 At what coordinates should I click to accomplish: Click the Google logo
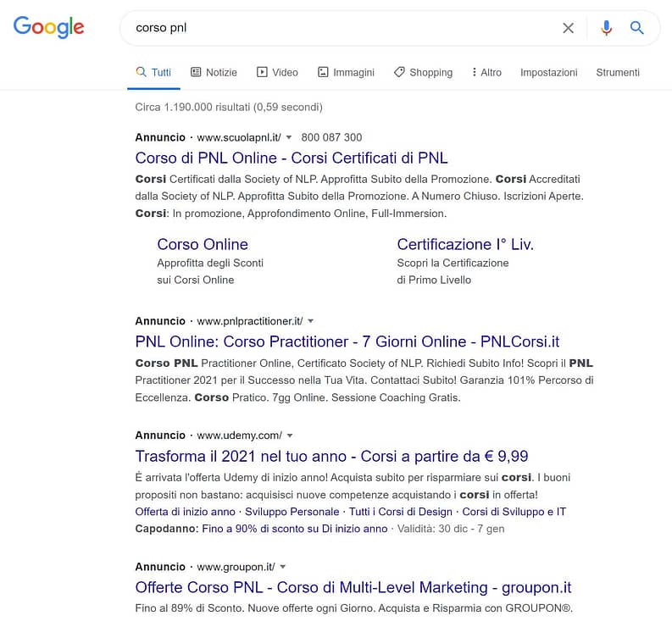(48, 27)
